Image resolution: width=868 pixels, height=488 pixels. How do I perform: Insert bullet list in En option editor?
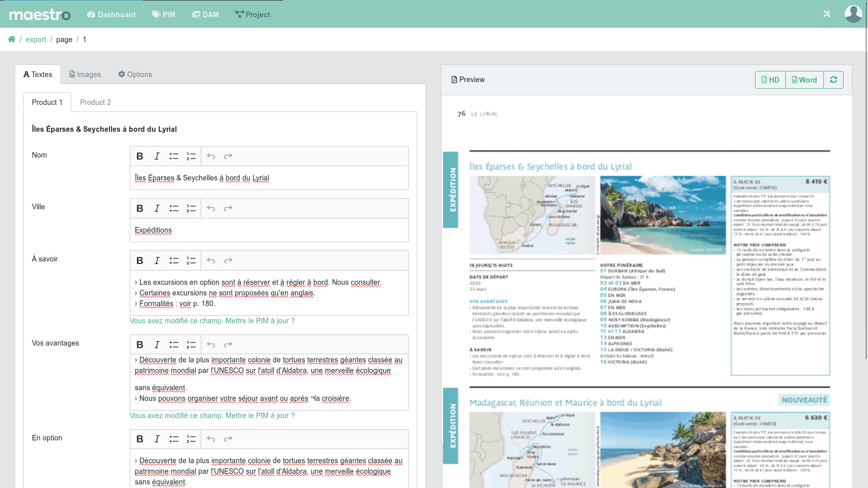point(174,439)
